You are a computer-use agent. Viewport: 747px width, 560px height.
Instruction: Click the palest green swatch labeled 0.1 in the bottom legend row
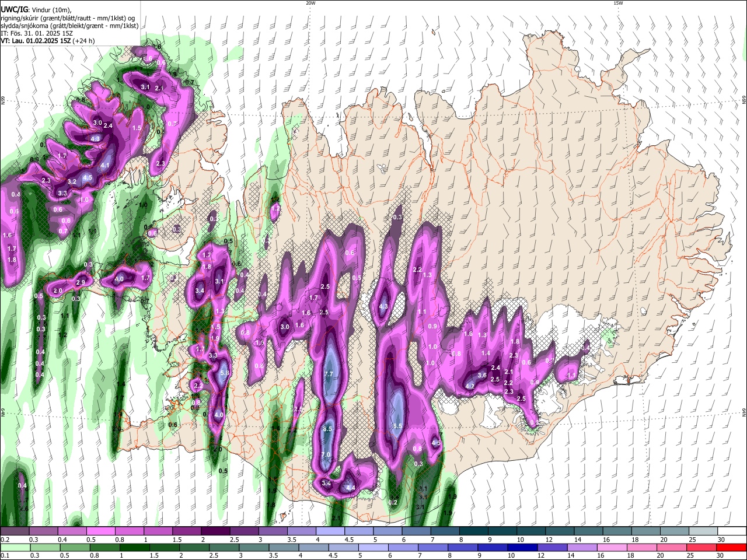[x=14, y=547]
